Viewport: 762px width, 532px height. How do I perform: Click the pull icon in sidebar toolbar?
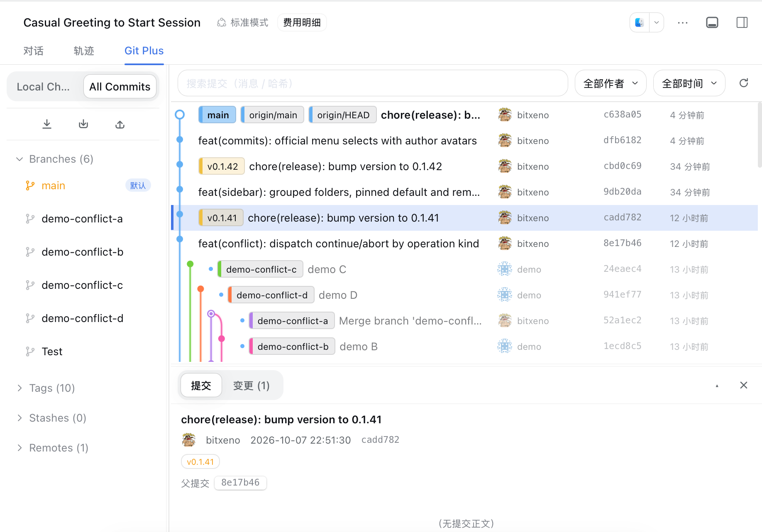coord(83,124)
